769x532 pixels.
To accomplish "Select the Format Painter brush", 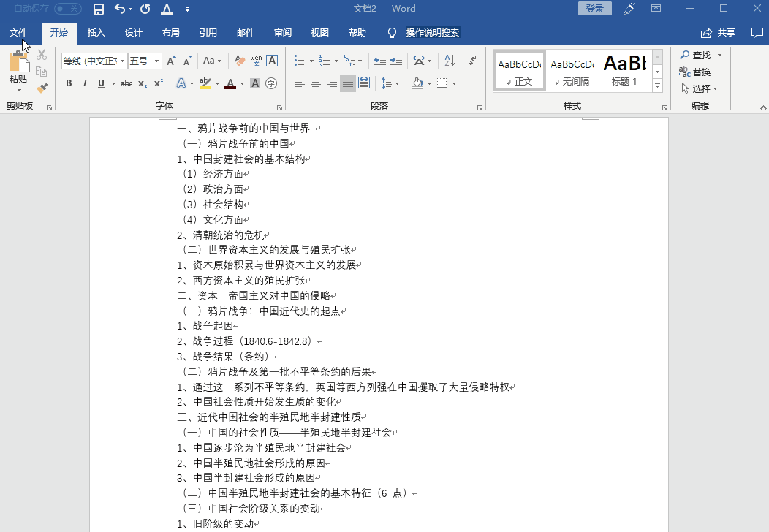I will point(42,88).
